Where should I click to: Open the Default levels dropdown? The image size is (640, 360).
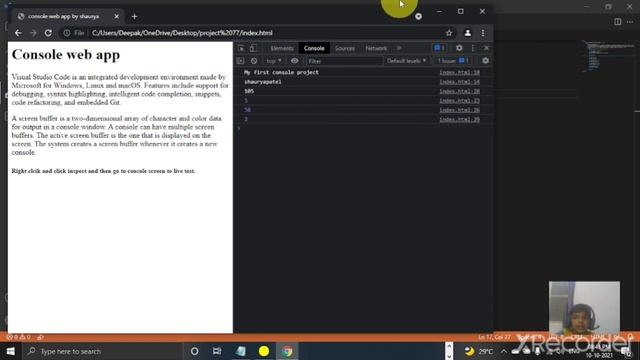tap(406, 61)
